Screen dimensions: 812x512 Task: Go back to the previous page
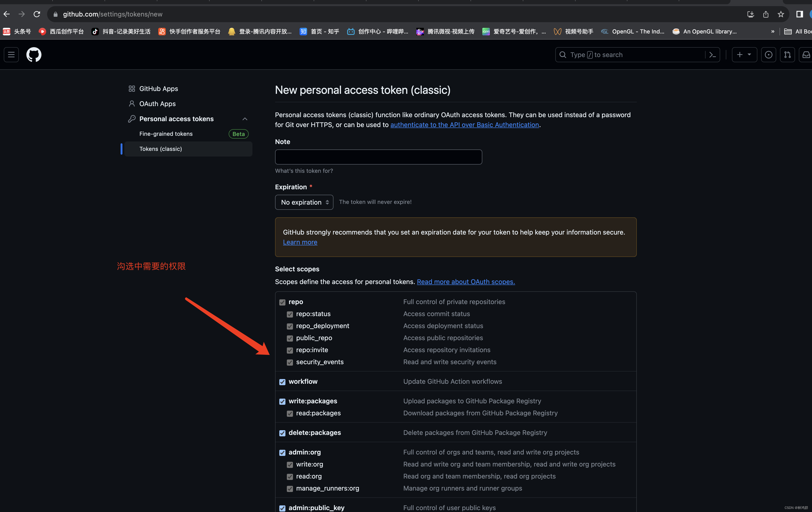click(x=6, y=14)
